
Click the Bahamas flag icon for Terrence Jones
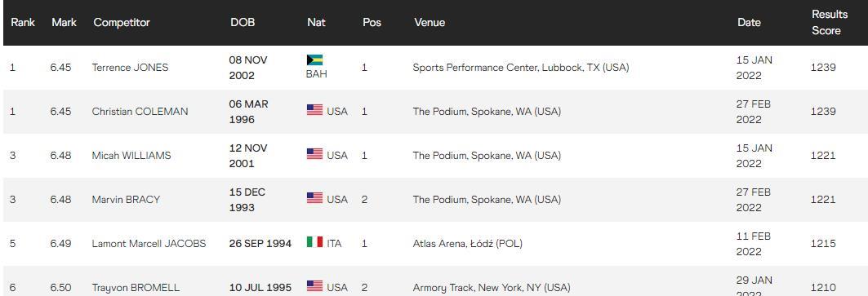(x=314, y=60)
